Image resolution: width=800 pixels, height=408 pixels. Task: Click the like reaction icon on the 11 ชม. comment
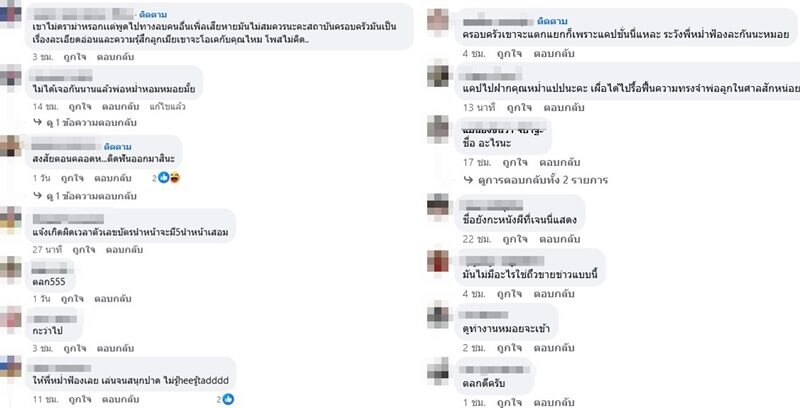228,399
